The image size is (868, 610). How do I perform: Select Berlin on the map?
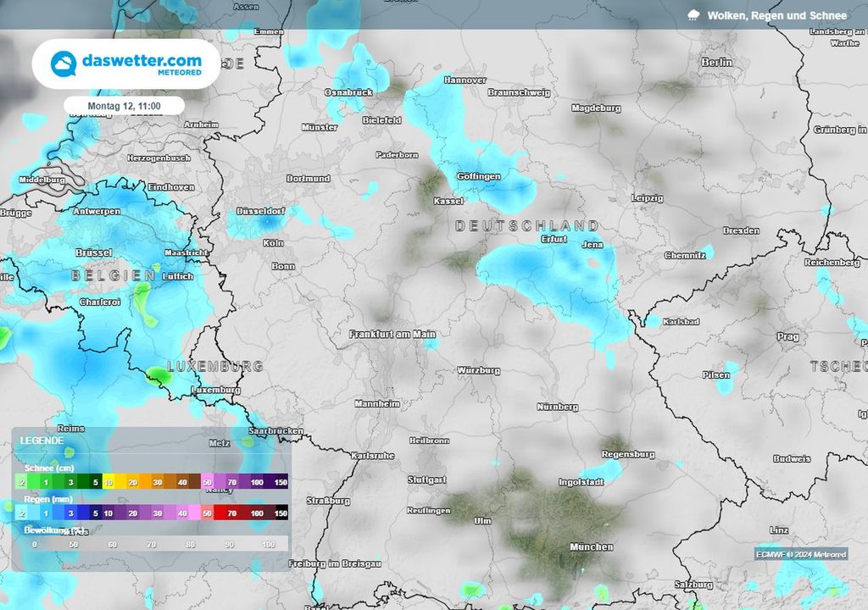[716, 63]
